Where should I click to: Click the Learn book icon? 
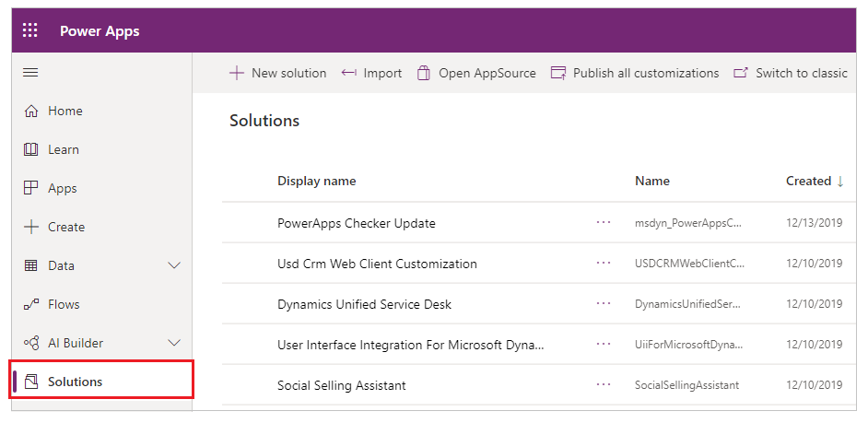click(x=31, y=149)
